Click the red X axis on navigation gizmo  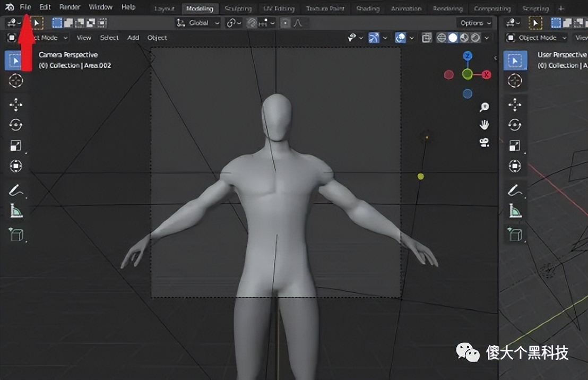pyautogui.click(x=486, y=75)
